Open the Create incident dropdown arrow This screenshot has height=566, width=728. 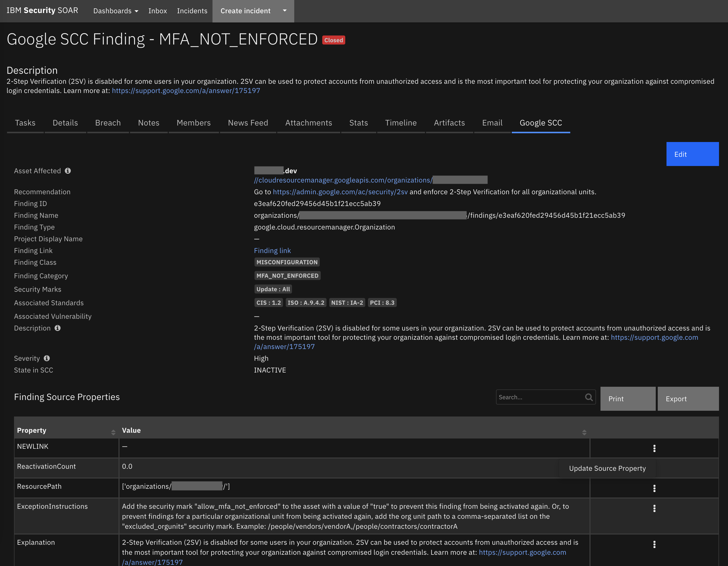coord(285,11)
